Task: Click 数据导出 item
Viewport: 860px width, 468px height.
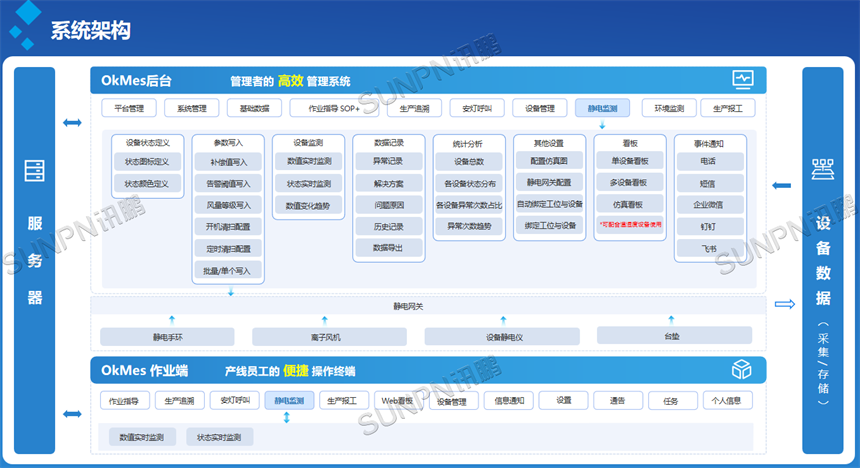Action: 389,248
